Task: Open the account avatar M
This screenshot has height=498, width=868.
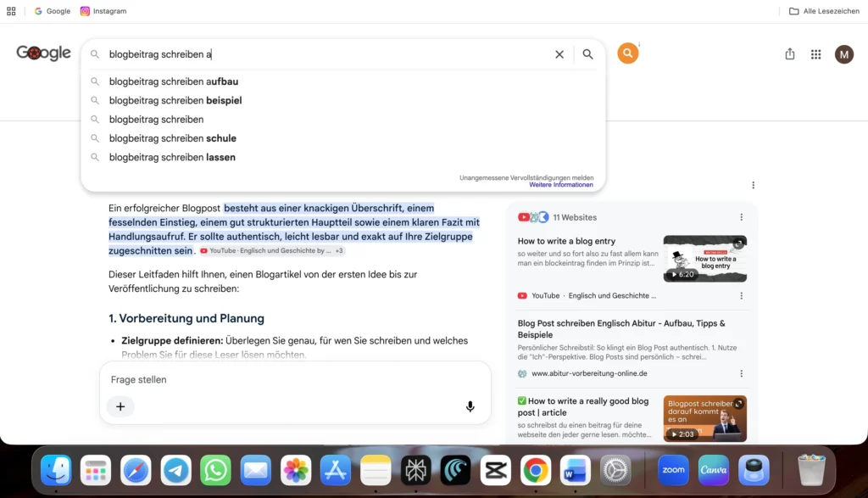Action: tap(844, 54)
